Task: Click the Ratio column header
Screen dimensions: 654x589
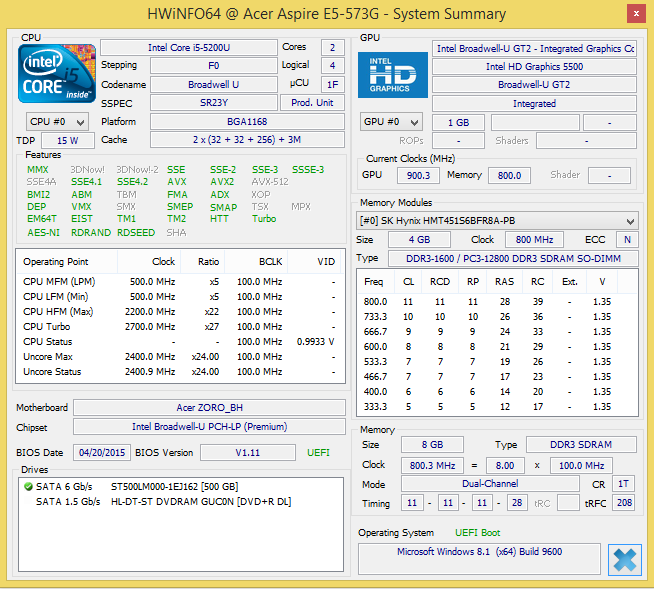Action: 203,262
